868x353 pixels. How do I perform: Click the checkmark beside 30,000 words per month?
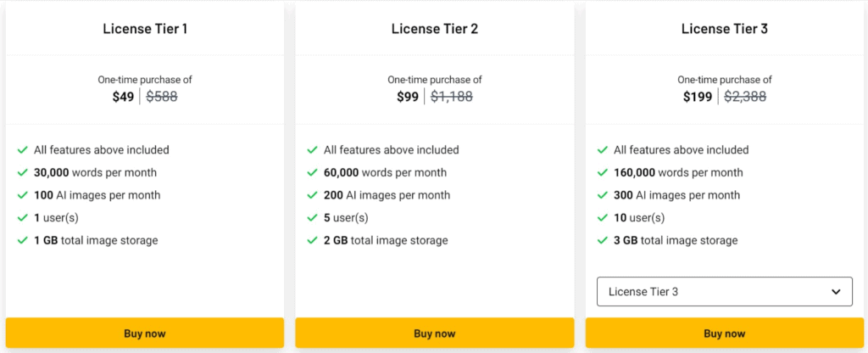[23, 172]
